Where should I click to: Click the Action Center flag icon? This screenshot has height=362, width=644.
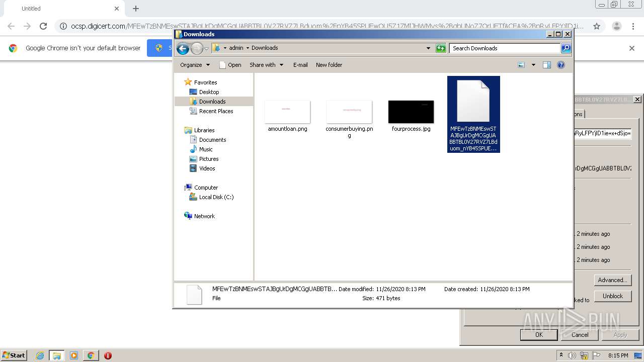596,355
